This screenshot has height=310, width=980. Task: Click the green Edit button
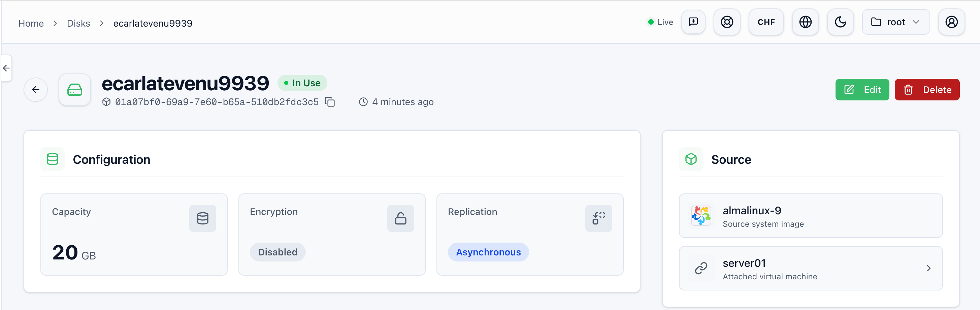862,90
